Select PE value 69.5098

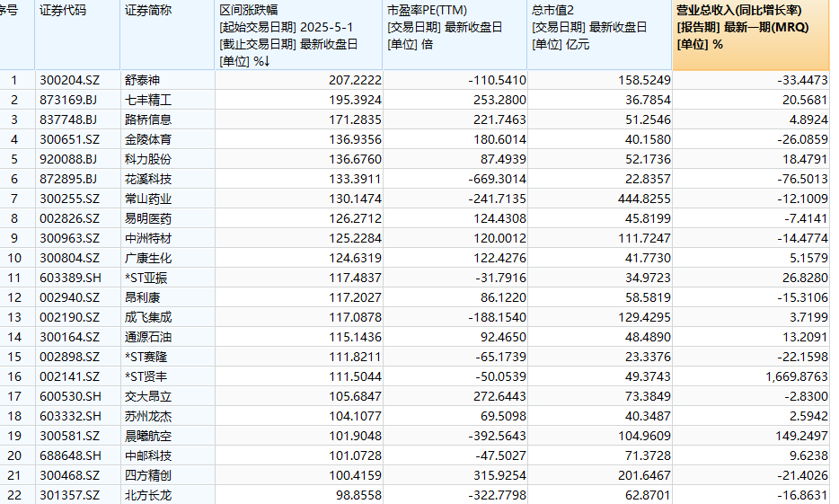point(502,417)
